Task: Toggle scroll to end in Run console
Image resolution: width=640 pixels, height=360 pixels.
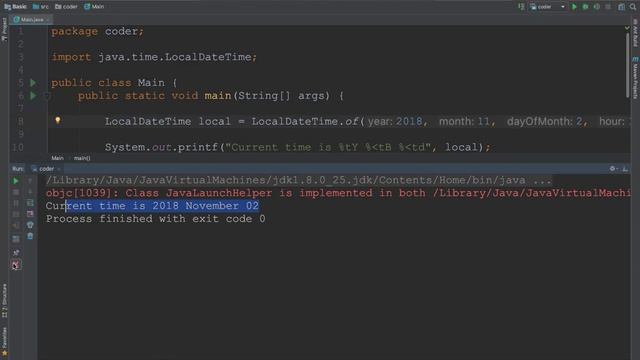Action: (30, 214)
